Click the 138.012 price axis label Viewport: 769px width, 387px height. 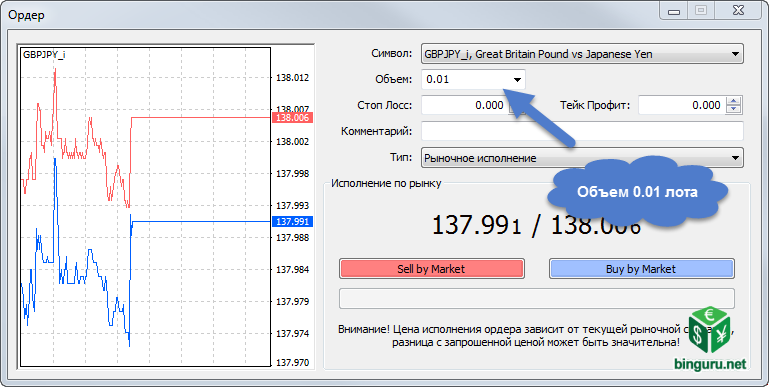pos(293,77)
